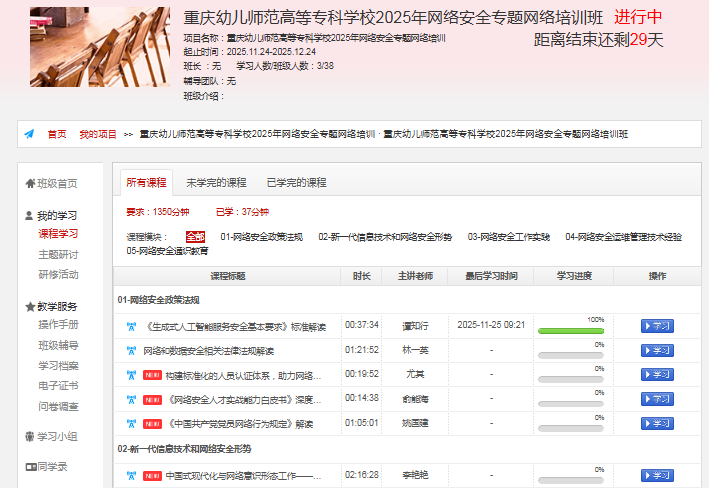Open 我的项目 breadcrumb link
The image size is (709, 488).
pyautogui.click(x=98, y=134)
